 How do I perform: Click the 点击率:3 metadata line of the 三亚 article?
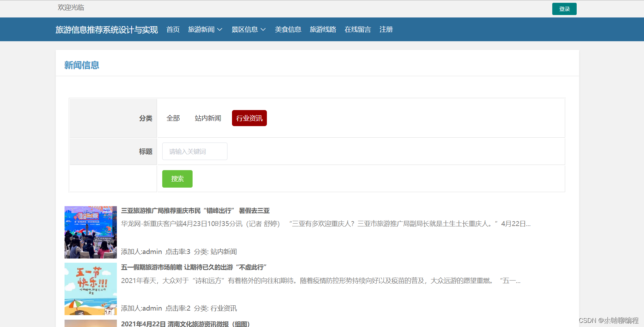(179, 252)
